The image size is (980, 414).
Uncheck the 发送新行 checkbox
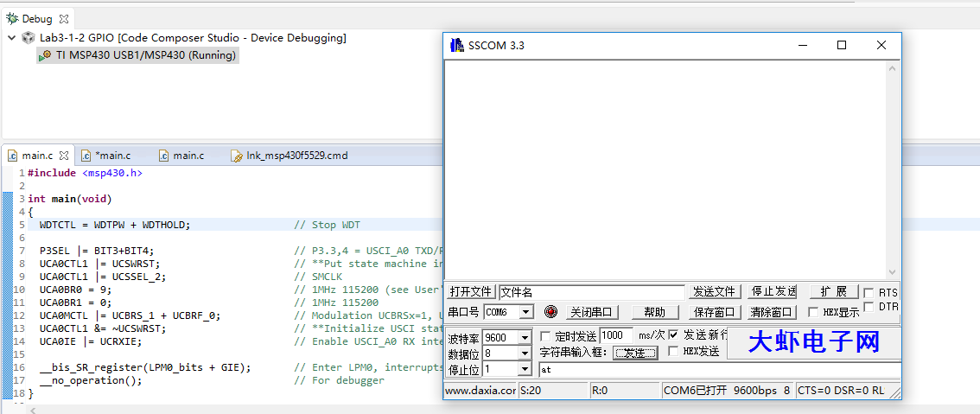click(x=673, y=334)
